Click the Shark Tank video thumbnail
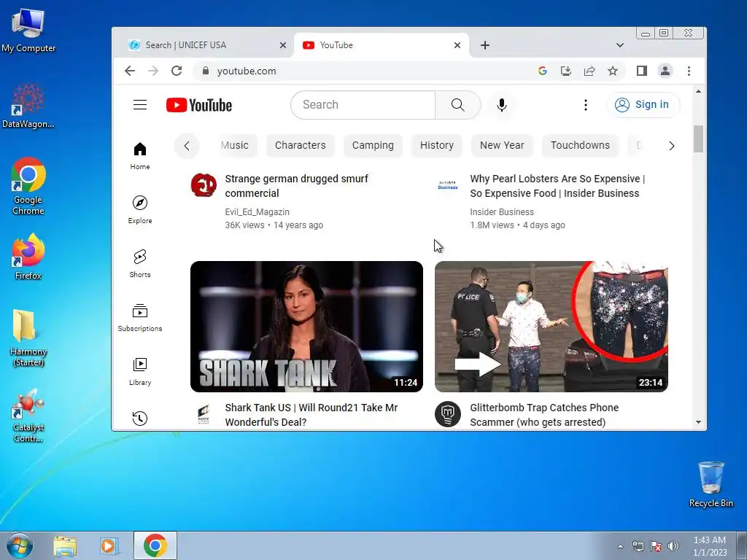This screenshot has width=747, height=560. [x=307, y=327]
